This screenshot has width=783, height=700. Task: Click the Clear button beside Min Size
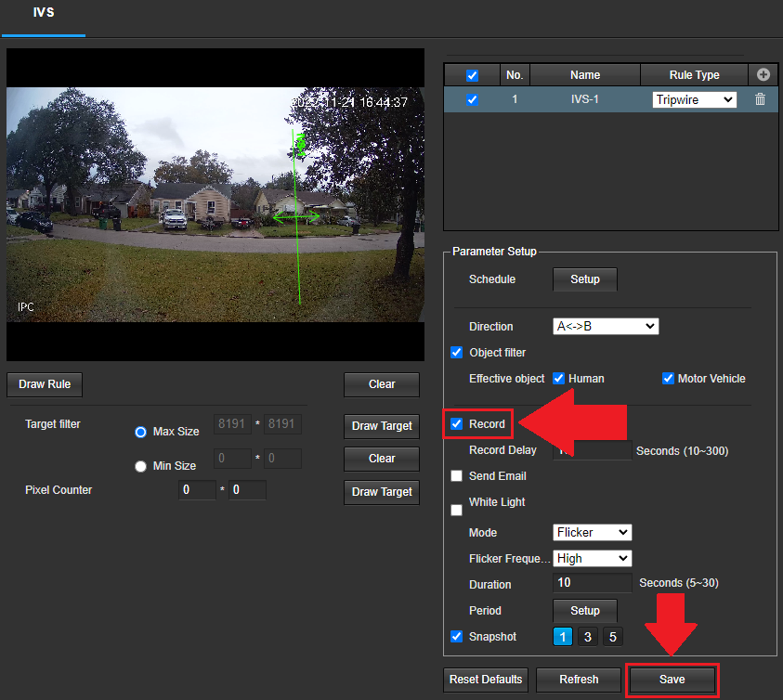(x=382, y=459)
